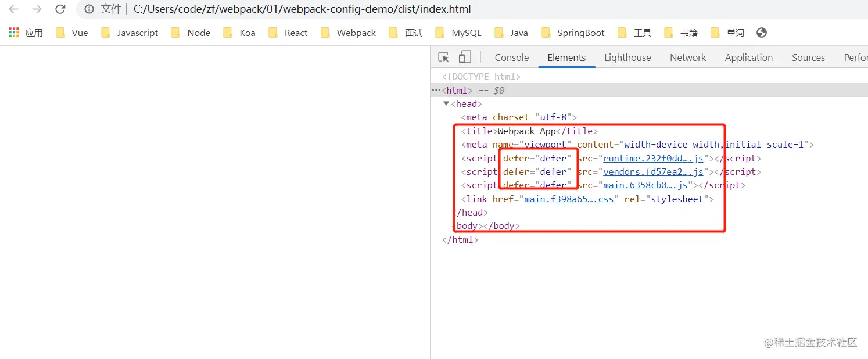This screenshot has width=868, height=359.
Task: Open the Webpack bookmark folder
Action: pyautogui.click(x=347, y=33)
